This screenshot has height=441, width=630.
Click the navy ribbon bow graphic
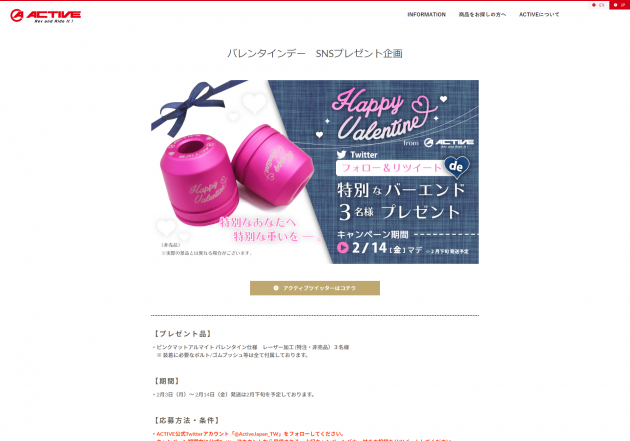[197, 105]
